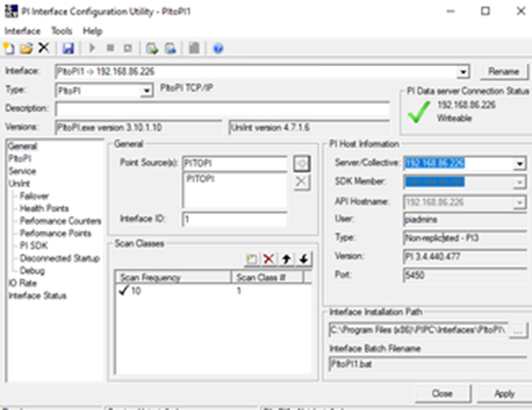The image size is (532, 410).
Task: Open the Type PItoPI dropdown
Action: point(146,90)
